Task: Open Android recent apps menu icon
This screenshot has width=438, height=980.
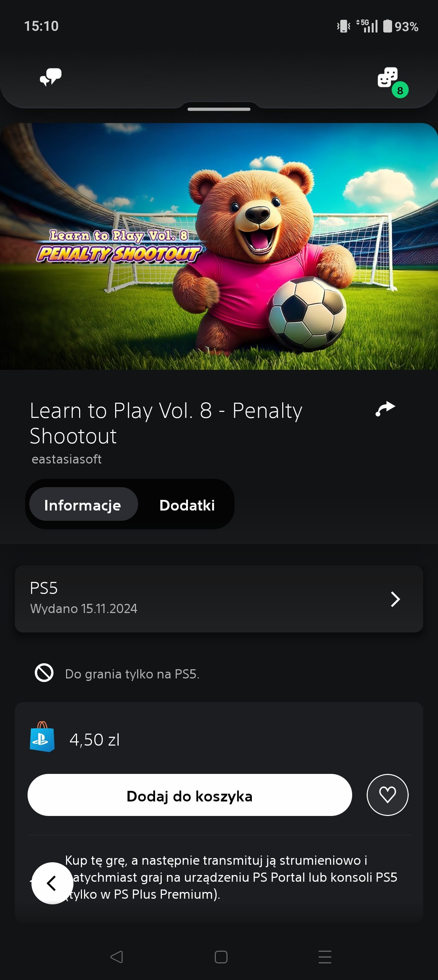Action: pyautogui.click(x=325, y=956)
